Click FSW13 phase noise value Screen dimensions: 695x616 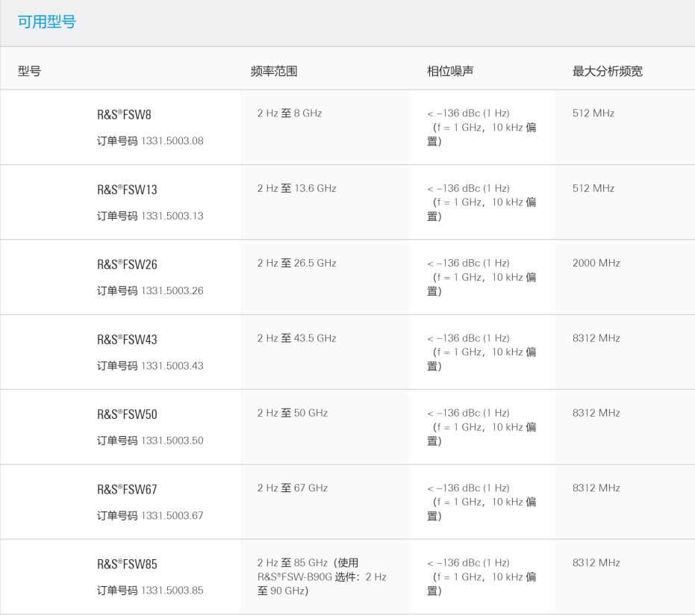(x=481, y=202)
